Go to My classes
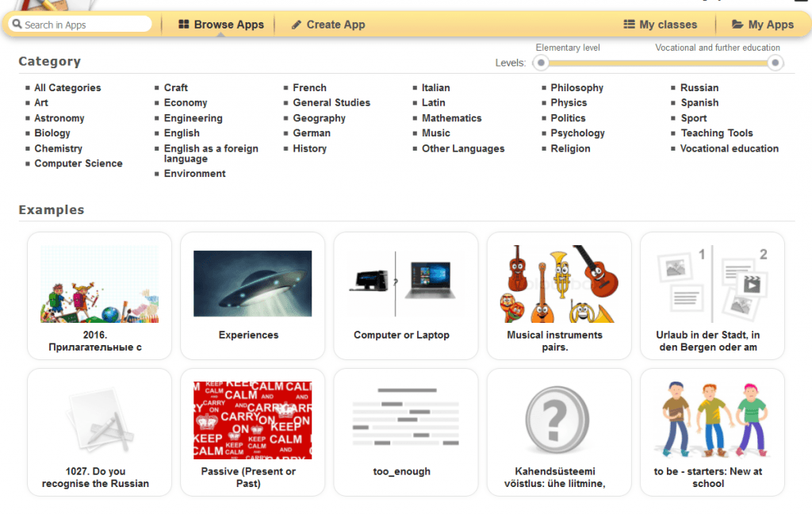This screenshot has height=514, width=812. [x=661, y=25]
